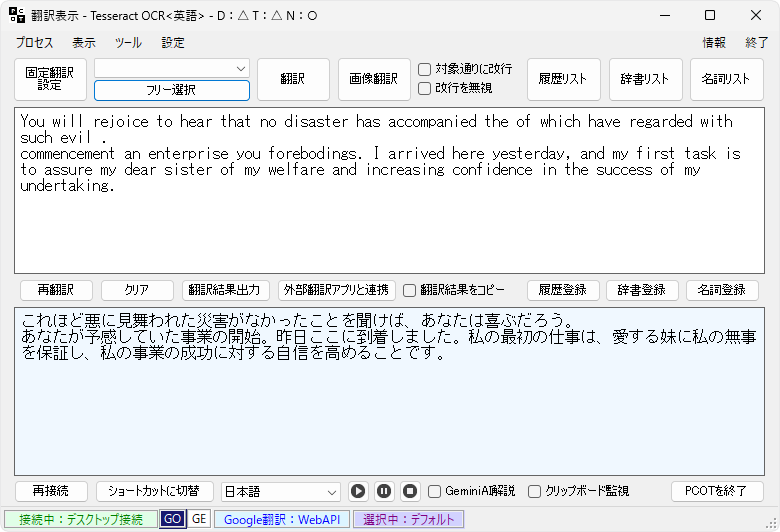The width and height of the screenshot is (780, 532).
Task: Enable the 対象通りに改行 checkbox
Action: (425, 69)
